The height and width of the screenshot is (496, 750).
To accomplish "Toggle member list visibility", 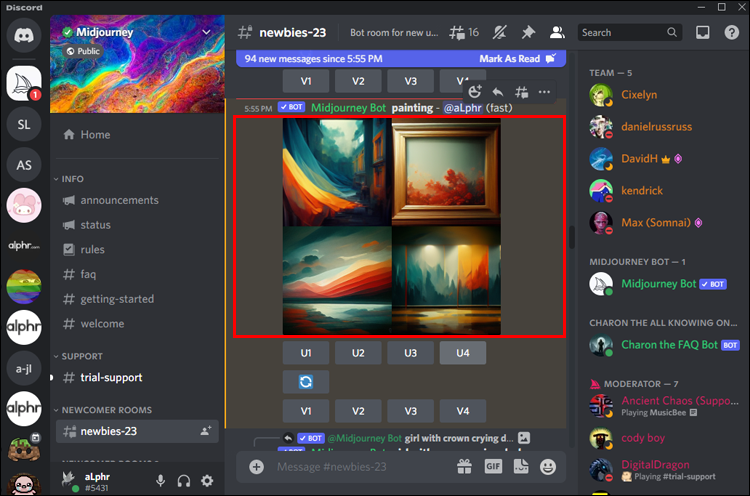I will (x=557, y=33).
